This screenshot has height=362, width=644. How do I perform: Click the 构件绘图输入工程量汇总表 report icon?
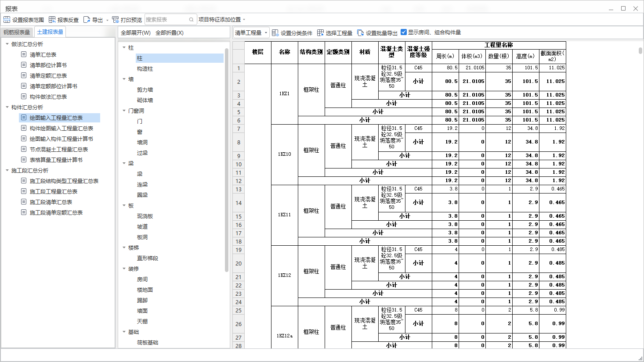coord(24,128)
